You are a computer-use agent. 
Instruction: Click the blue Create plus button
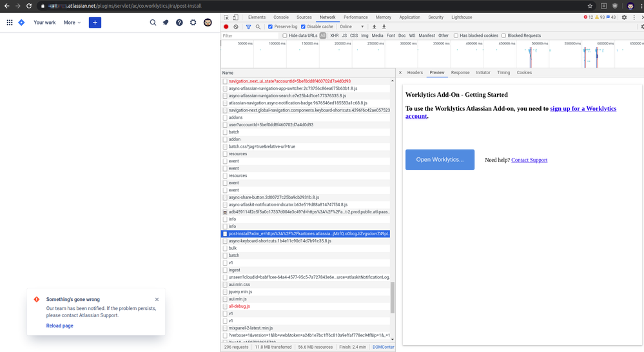coord(95,23)
